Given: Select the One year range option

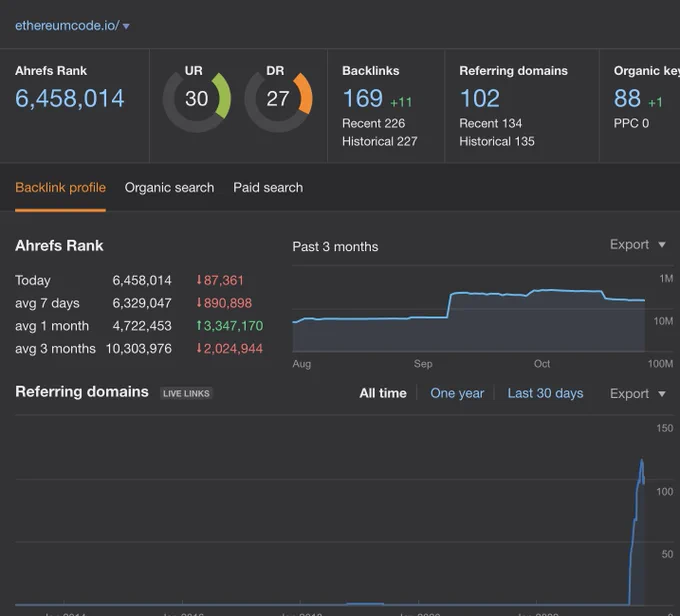Looking at the screenshot, I should [457, 393].
